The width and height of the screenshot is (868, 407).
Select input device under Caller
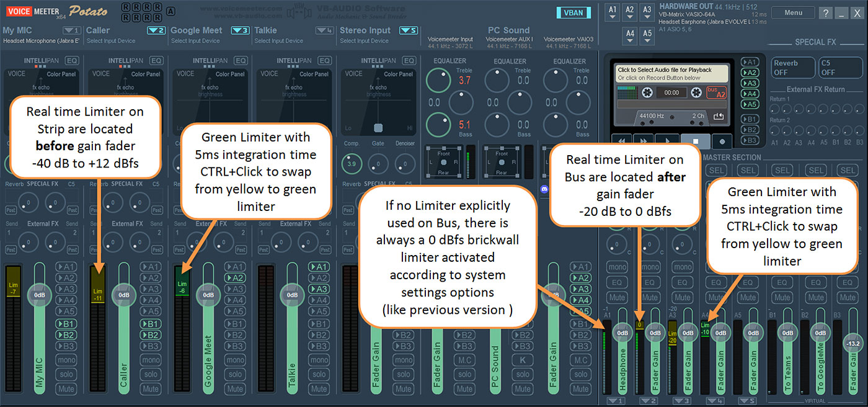(111, 41)
